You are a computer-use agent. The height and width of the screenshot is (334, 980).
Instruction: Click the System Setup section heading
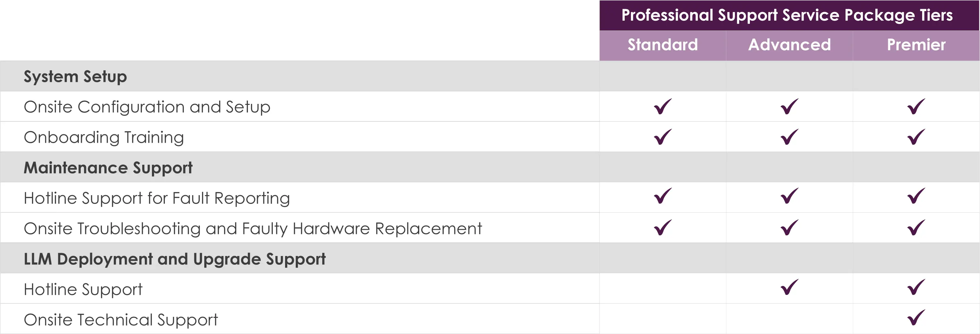pyautogui.click(x=75, y=77)
